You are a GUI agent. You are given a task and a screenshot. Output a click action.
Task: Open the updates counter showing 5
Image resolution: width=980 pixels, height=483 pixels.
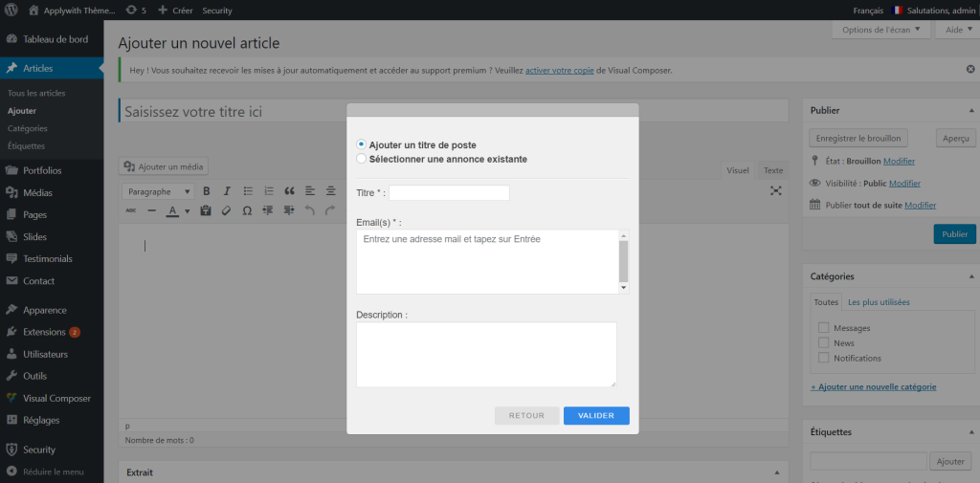click(x=136, y=11)
